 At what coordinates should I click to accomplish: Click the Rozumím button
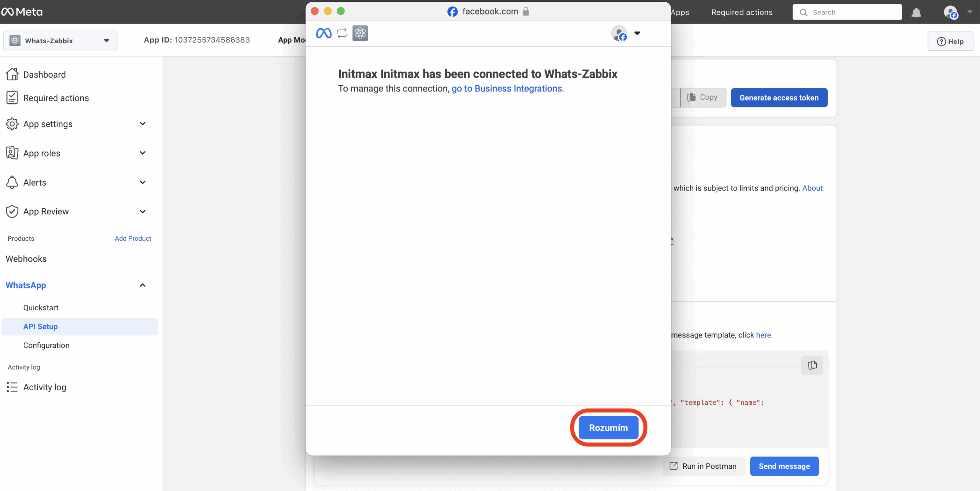[x=608, y=427]
